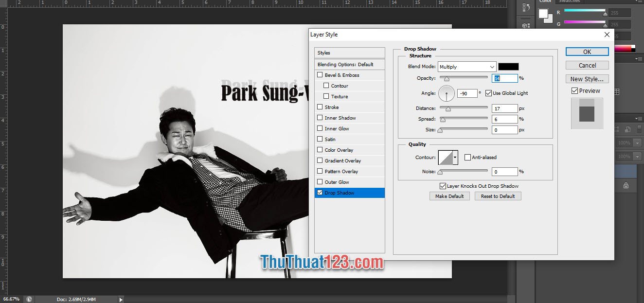Click the New Style... button
644x303 pixels.
[x=587, y=79]
